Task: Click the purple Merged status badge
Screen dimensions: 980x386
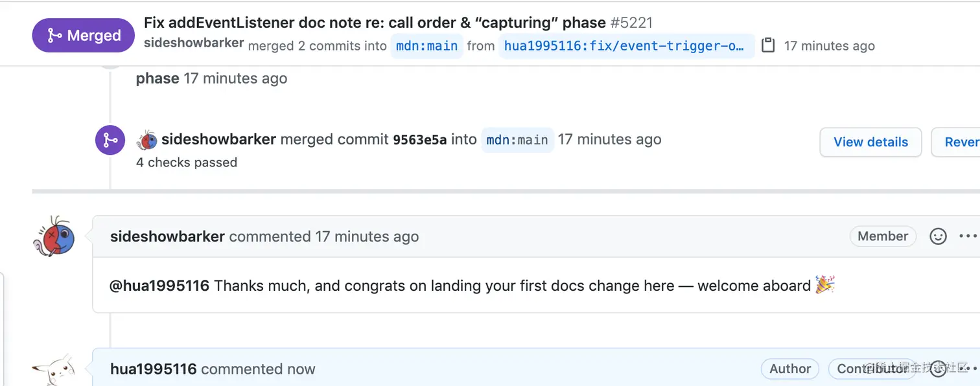Action: [x=83, y=36]
